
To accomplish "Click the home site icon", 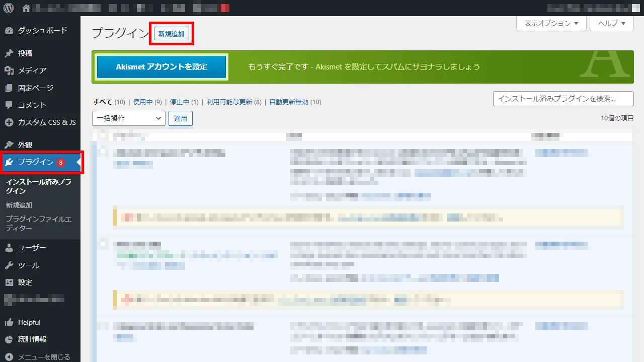I will [26, 8].
